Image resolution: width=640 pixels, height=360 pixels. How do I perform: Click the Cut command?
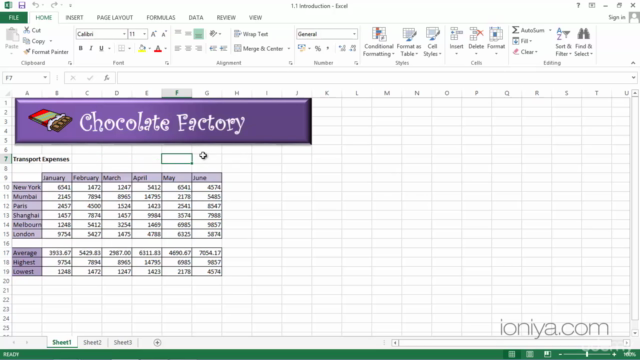tap(32, 30)
